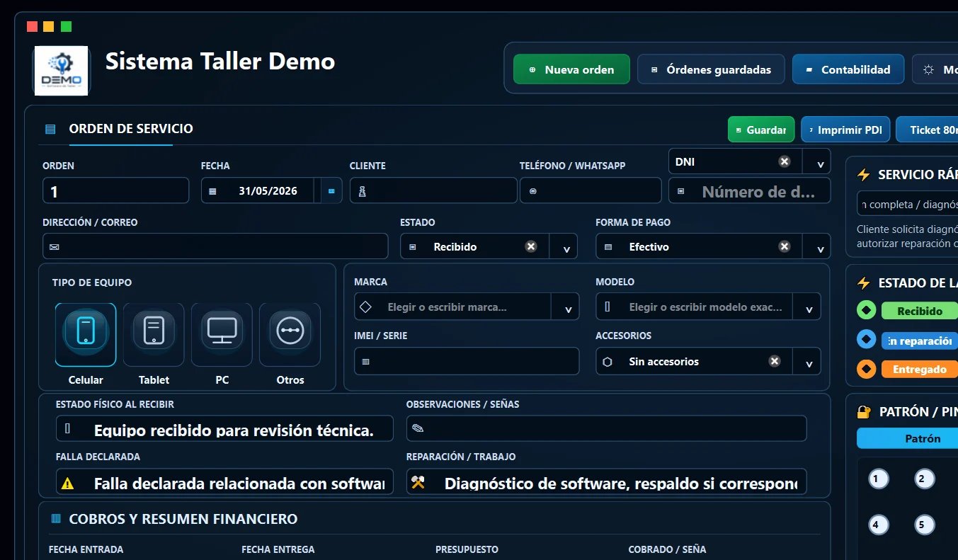Screen dimensions: 958x560
Task: Click the Servicio rápido lightning icon
Action: coord(864,175)
